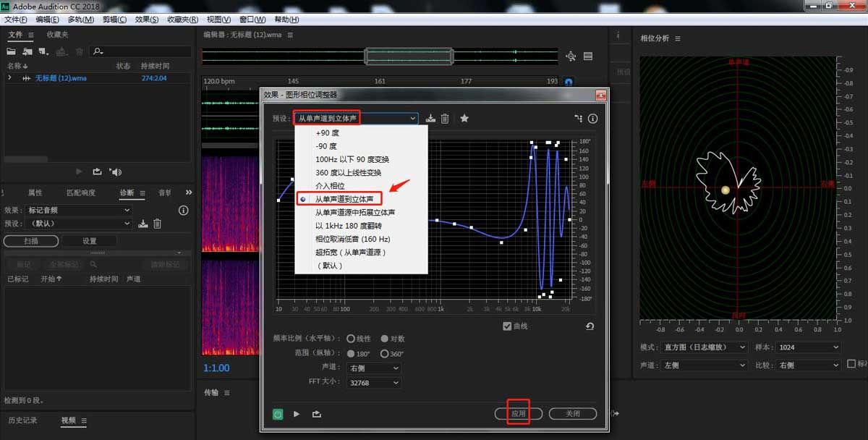The height and width of the screenshot is (440, 868).
Task: Click the zoom tool icon above the waveform
Action: tap(571, 56)
